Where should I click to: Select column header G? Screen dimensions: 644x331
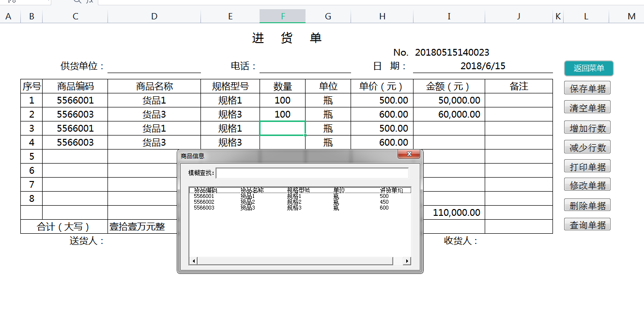pyautogui.click(x=328, y=16)
